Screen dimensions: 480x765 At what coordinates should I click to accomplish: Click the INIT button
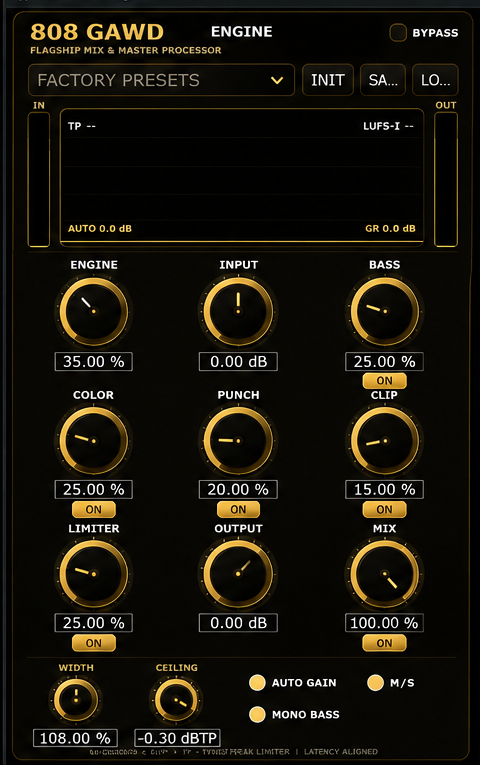pos(328,80)
